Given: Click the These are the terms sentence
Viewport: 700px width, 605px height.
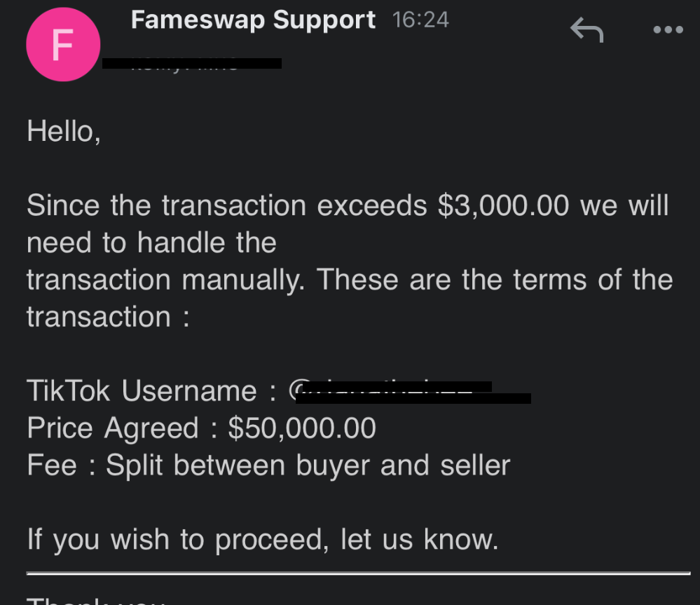Looking at the screenshot, I should click(495, 280).
